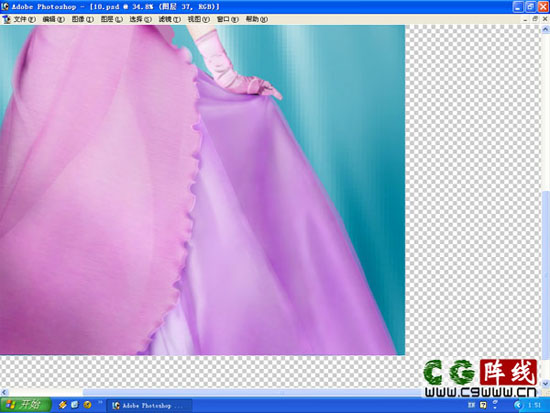
Task: Open the 选择 (Select) menu
Action: [140, 19]
